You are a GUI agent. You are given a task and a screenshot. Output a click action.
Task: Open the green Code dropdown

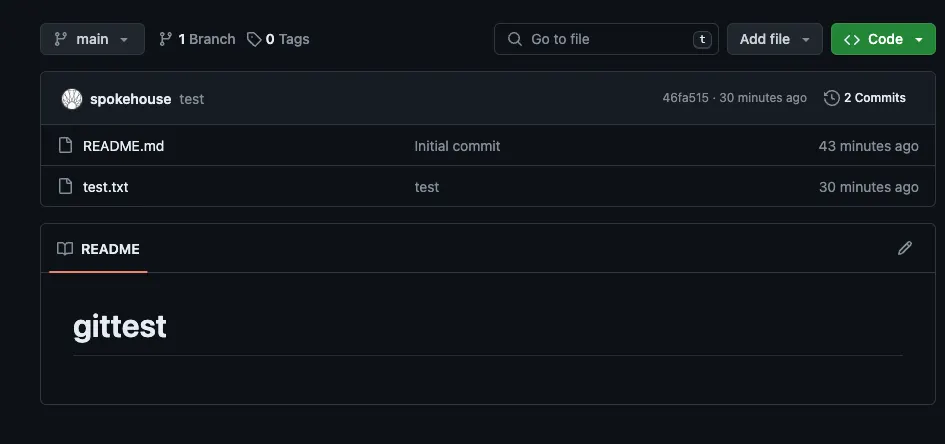[883, 39]
